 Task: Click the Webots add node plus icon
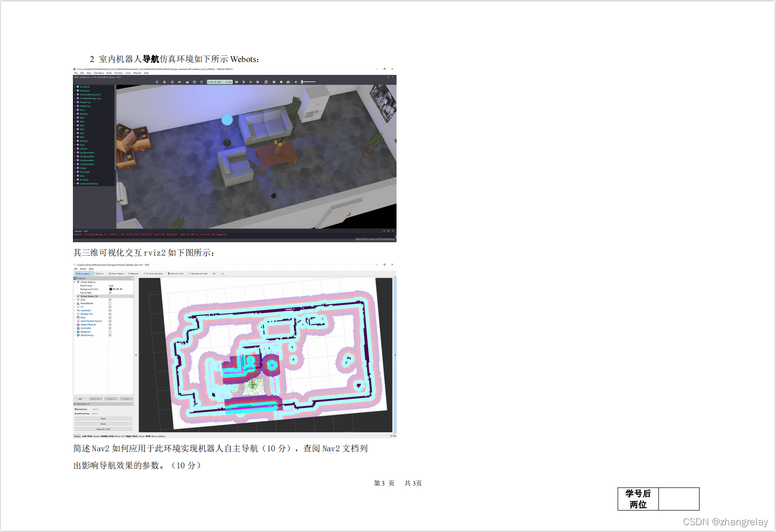point(164,82)
